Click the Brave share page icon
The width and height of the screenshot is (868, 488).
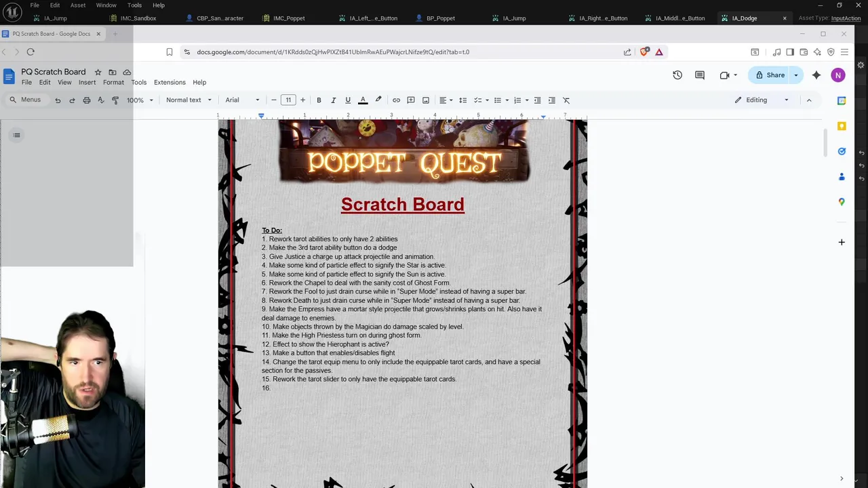coord(627,52)
